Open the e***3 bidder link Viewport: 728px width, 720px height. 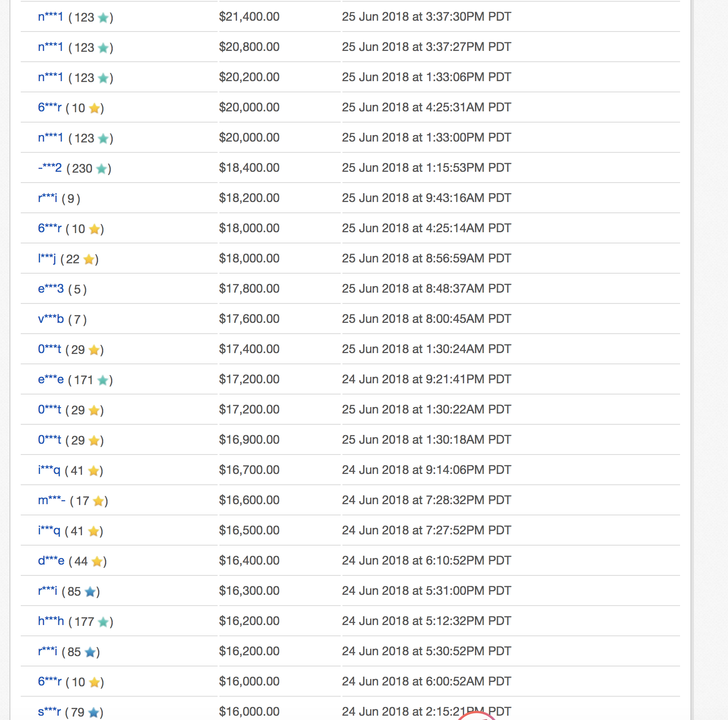pyautogui.click(x=51, y=289)
